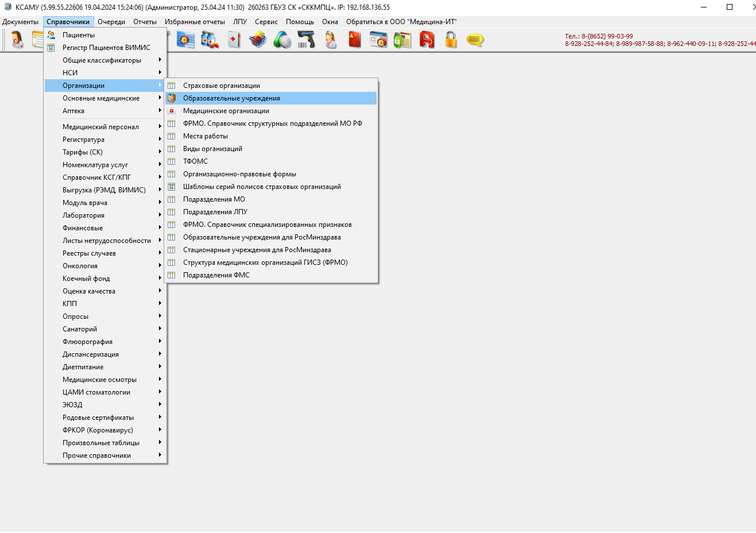This screenshot has width=756, height=533.
Task: Click the red PDF document icon
Action: point(427,40)
